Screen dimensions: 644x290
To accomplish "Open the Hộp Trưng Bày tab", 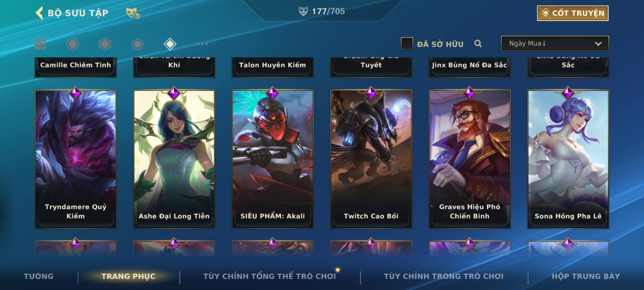I will (x=586, y=276).
